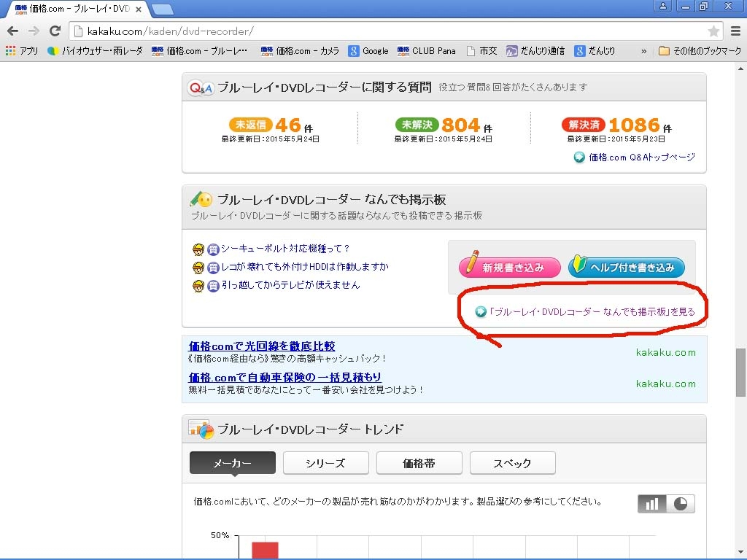Click the Chrome user profile icon

(x=662, y=6)
